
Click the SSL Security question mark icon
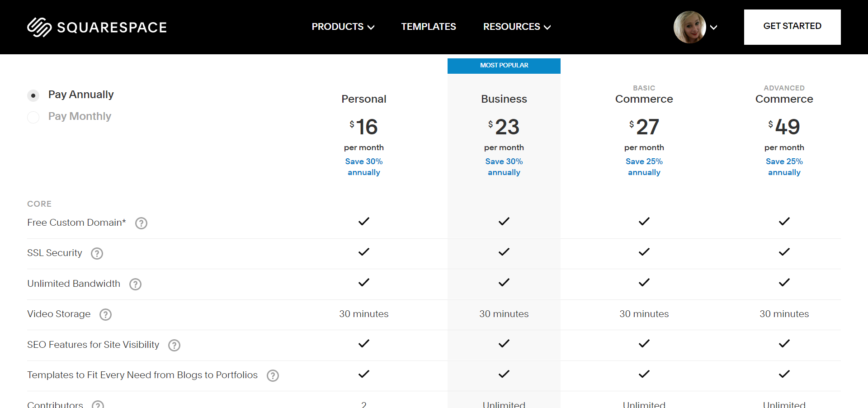click(x=96, y=254)
